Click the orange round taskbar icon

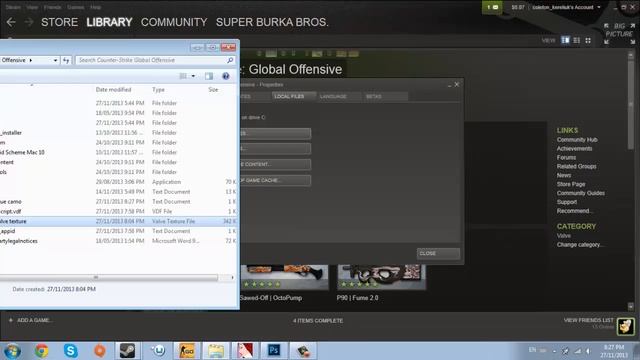click(100, 351)
